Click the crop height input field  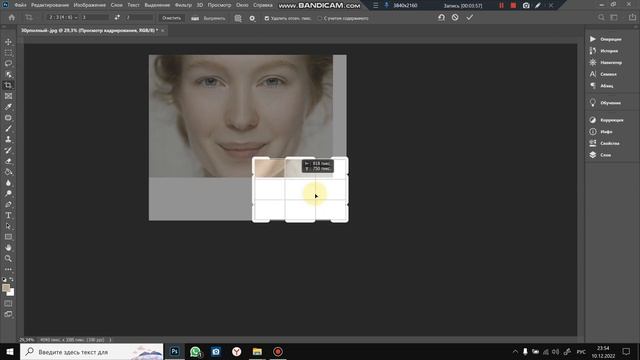pyautogui.click(x=139, y=18)
